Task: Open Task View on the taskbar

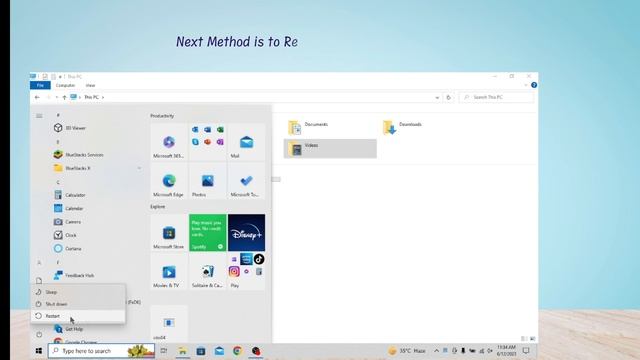Action: (x=164, y=351)
